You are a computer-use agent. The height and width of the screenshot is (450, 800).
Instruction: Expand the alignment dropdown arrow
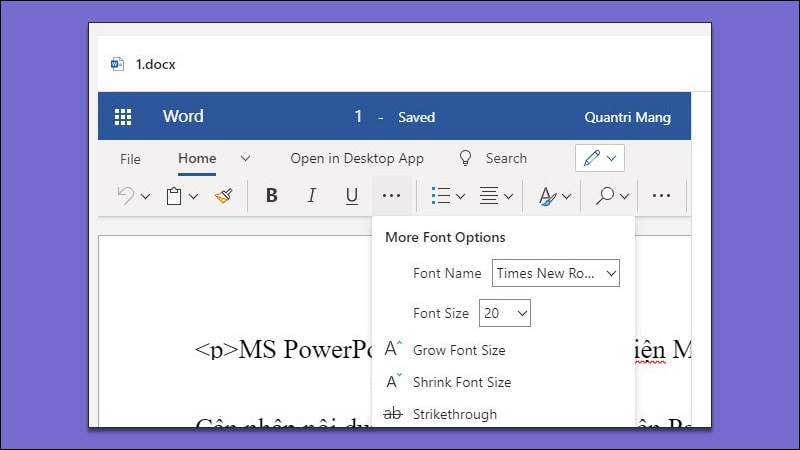point(508,196)
